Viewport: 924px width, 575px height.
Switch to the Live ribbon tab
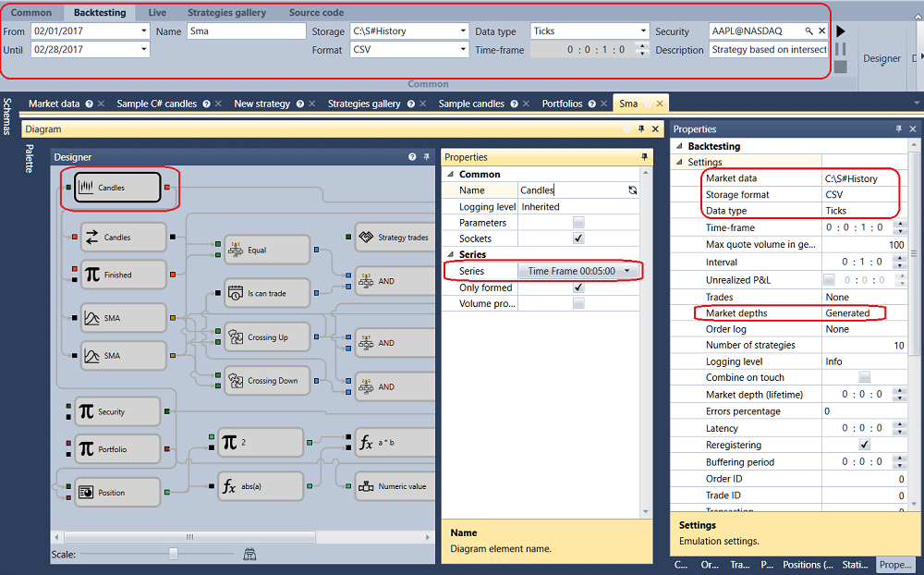pos(157,12)
